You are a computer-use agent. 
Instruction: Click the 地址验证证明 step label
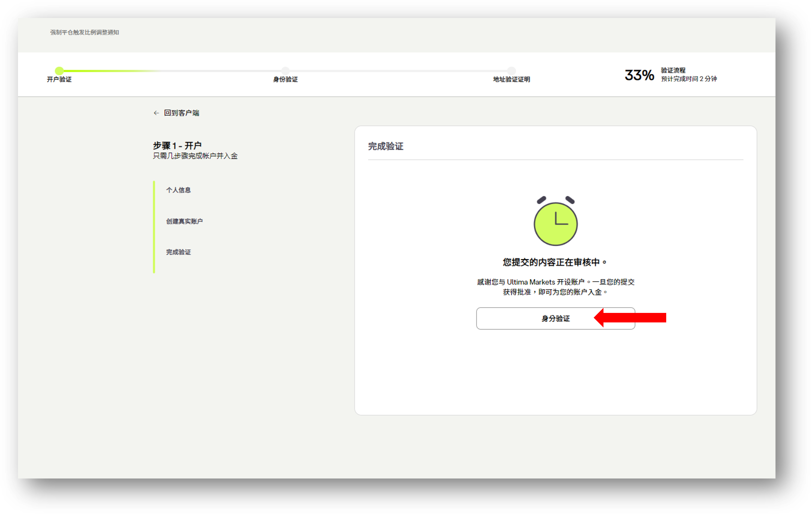pos(511,80)
